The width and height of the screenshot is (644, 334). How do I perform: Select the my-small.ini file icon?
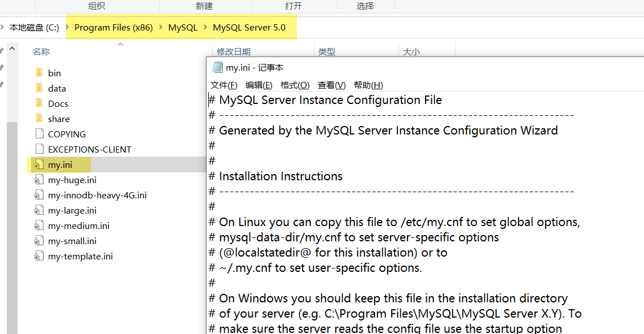click(x=40, y=241)
